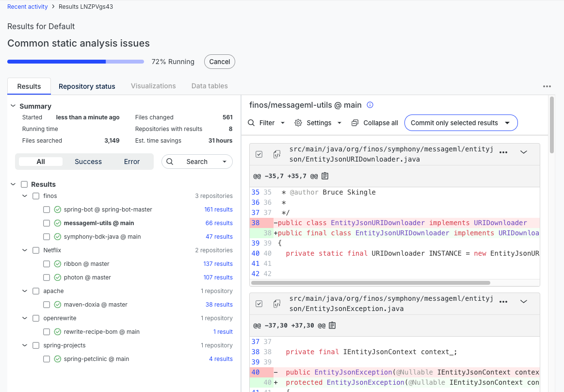Image resolution: width=564 pixels, height=392 pixels.
Task: Check the Netflix organization checkbox
Action: [x=36, y=250]
